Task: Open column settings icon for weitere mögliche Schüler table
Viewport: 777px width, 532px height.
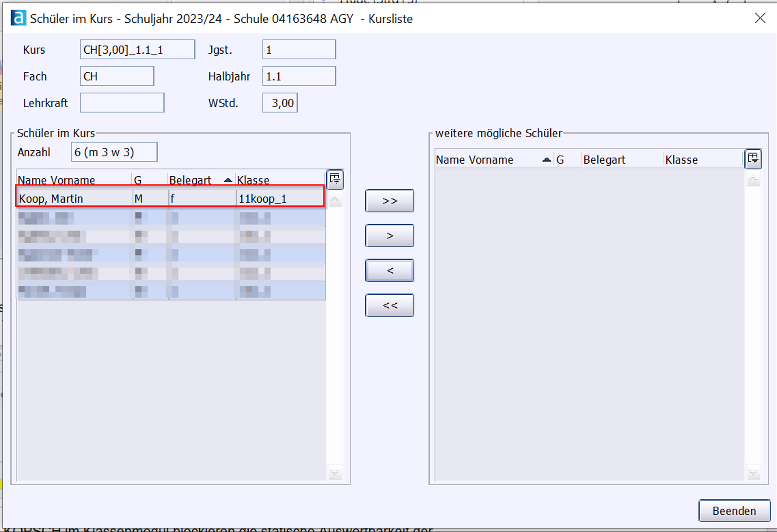Action: pyautogui.click(x=753, y=159)
